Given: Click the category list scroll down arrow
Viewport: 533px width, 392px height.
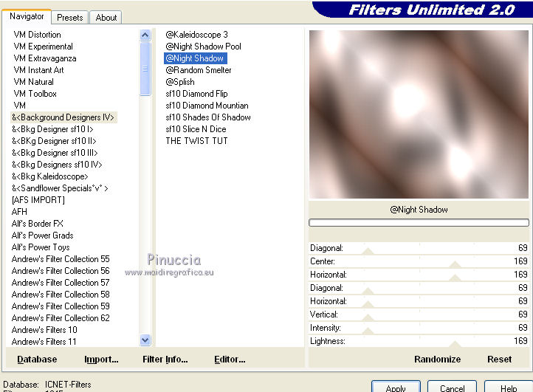Looking at the screenshot, I should pos(145,340).
